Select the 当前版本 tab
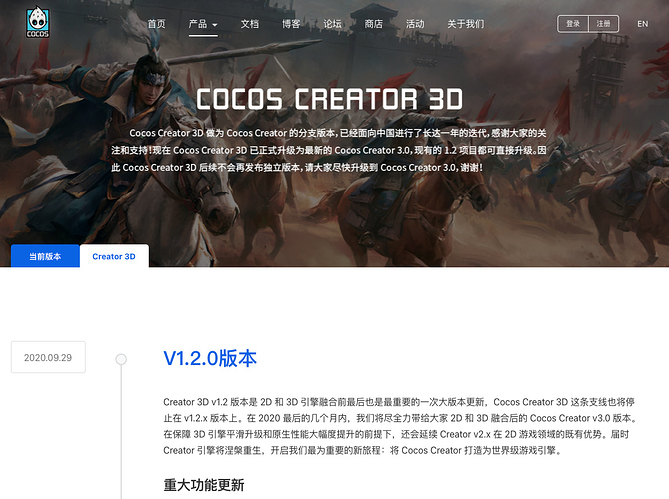 [x=45, y=256]
